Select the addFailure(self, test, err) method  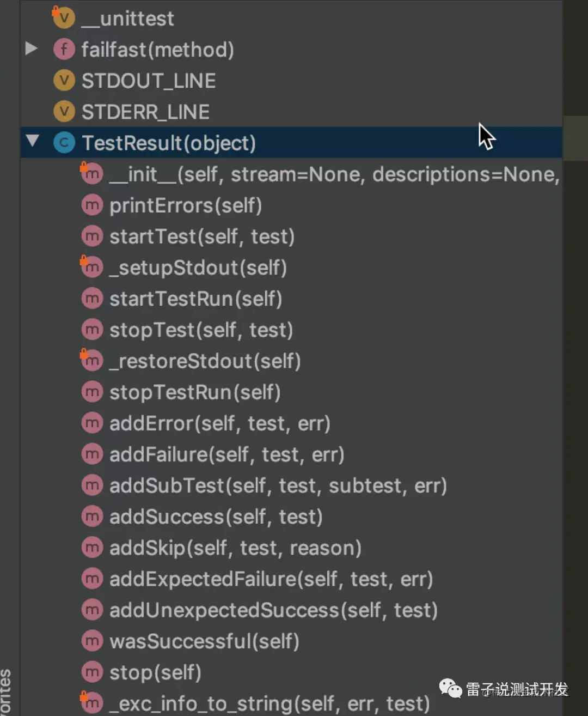point(226,454)
